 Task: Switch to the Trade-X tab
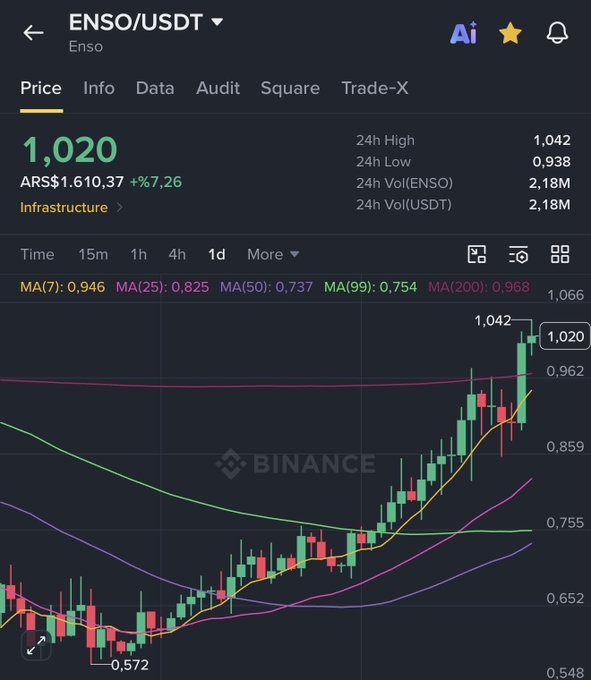[x=375, y=88]
